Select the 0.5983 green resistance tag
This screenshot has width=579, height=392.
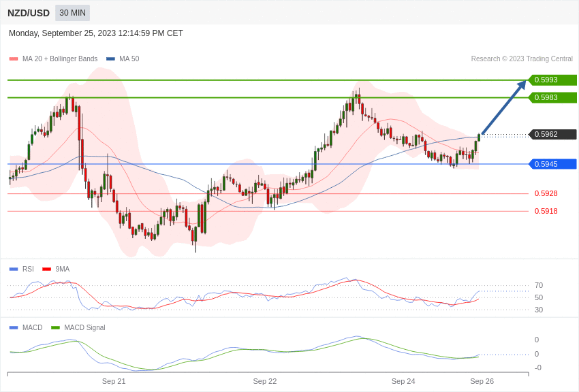[x=552, y=97]
